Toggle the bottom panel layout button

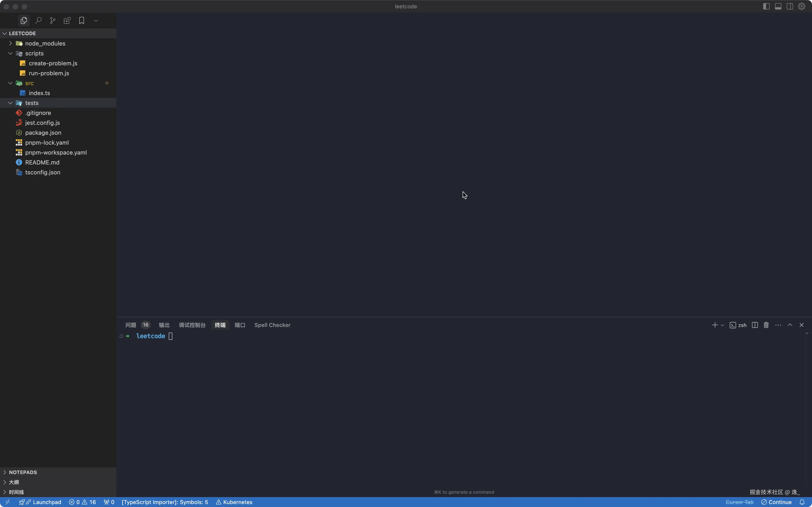click(x=778, y=6)
